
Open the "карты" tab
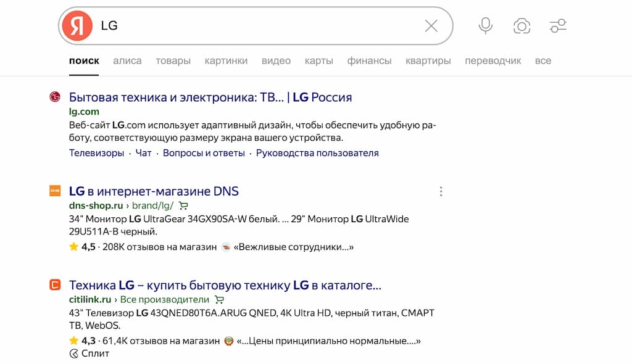pos(318,60)
